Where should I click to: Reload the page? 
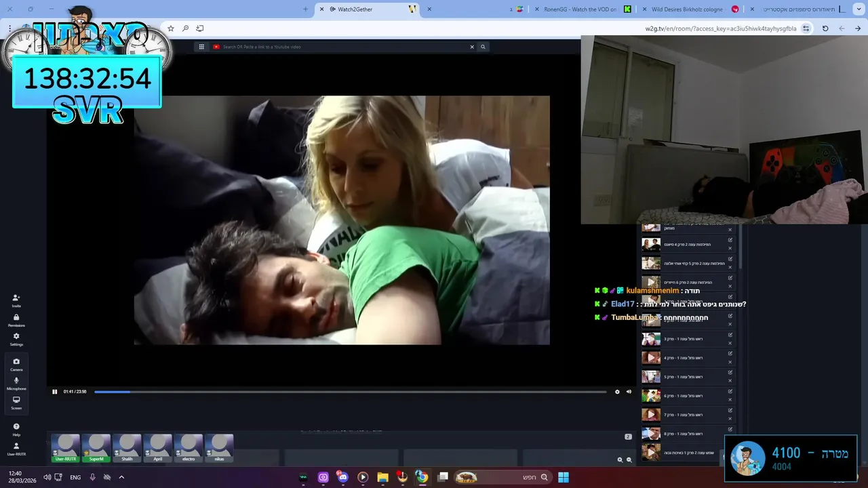(x=825, y=28)
